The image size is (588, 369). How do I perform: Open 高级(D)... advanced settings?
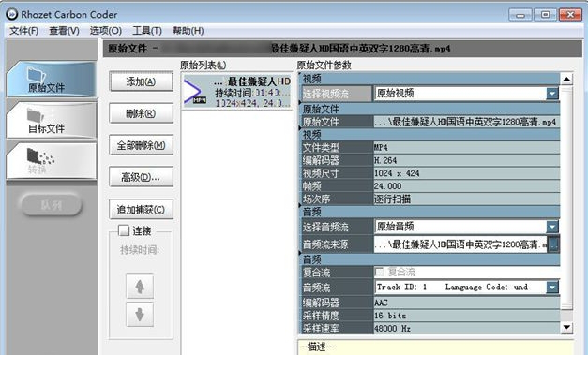coord(141,177)
